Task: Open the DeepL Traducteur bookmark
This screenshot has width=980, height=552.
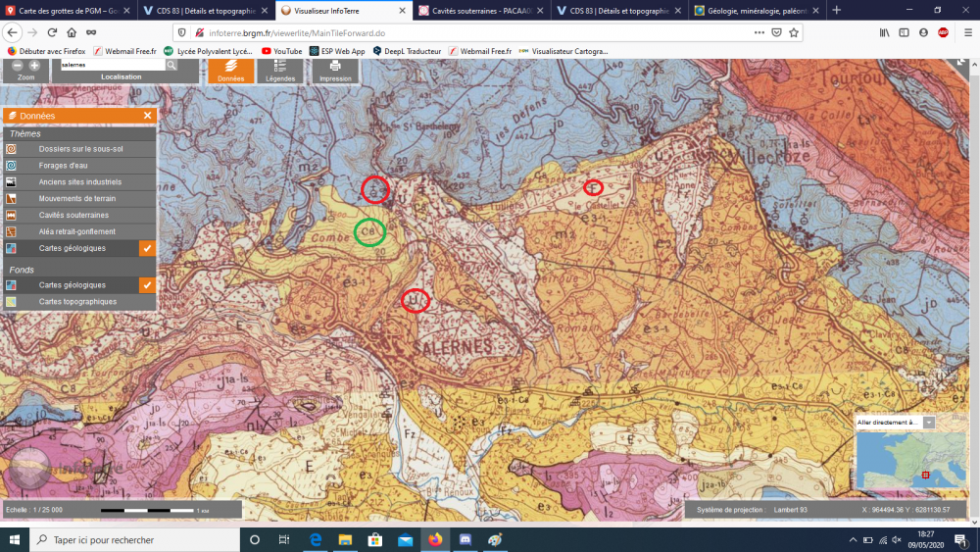Action: [408, 51]
